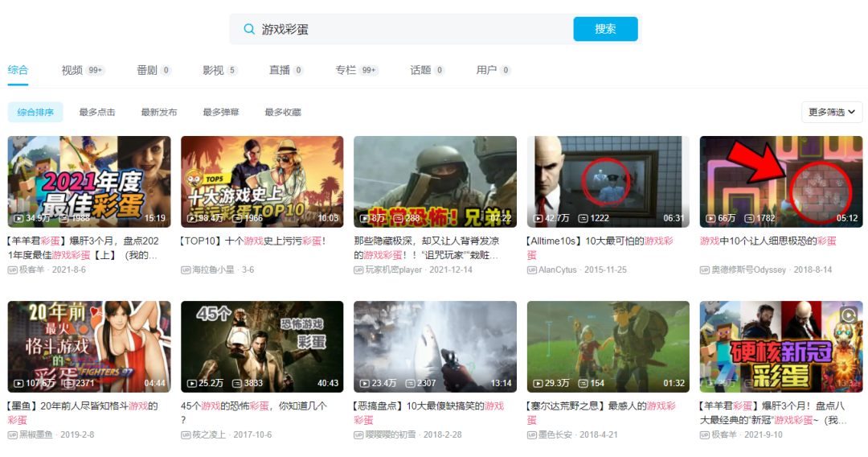Click UP icon beside 黑椒墨鱼 uploader
This screenshot has height=457, width=868.
click(12, 434)
